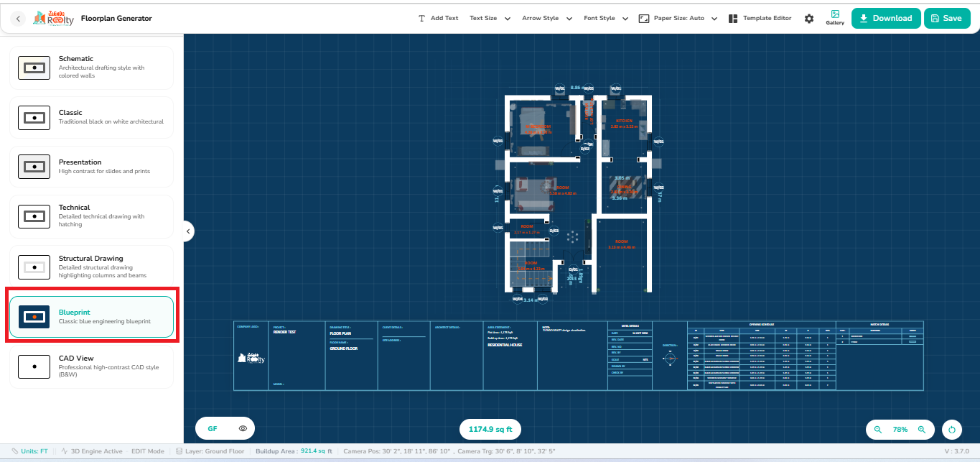Open settings via gear icon
The height and width of the screenshot is (462, 980).
tap(809, 19)
